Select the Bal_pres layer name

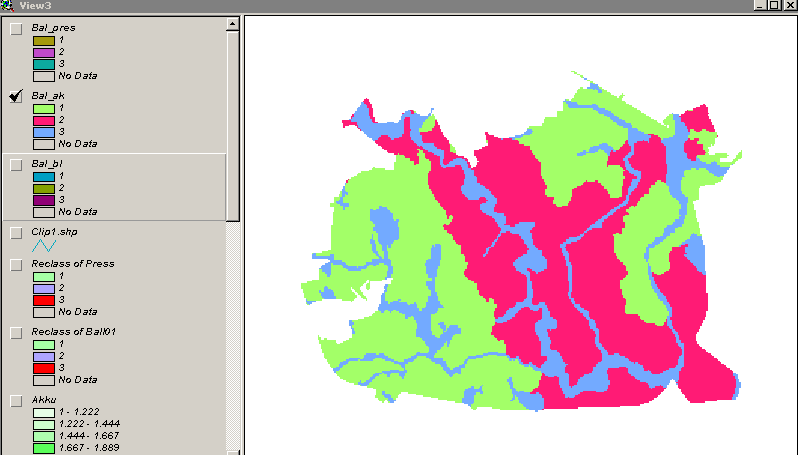click(x=53, y=28)
